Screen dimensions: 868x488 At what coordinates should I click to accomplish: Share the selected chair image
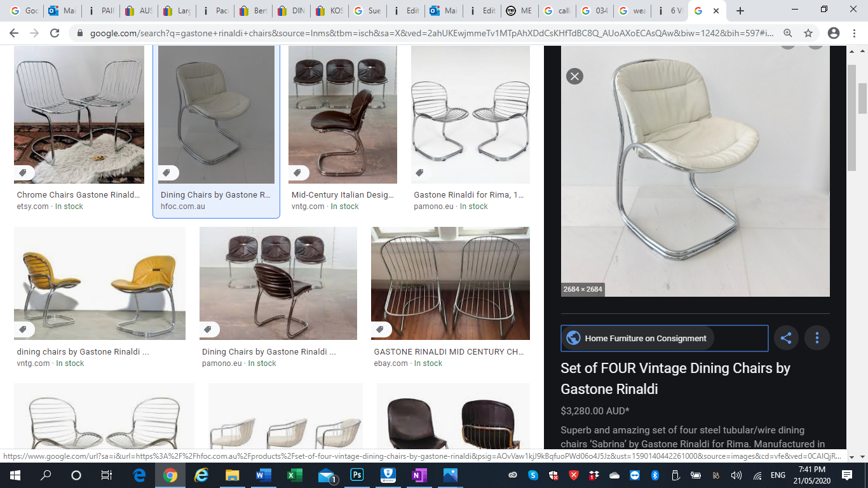tap(786, 338)
